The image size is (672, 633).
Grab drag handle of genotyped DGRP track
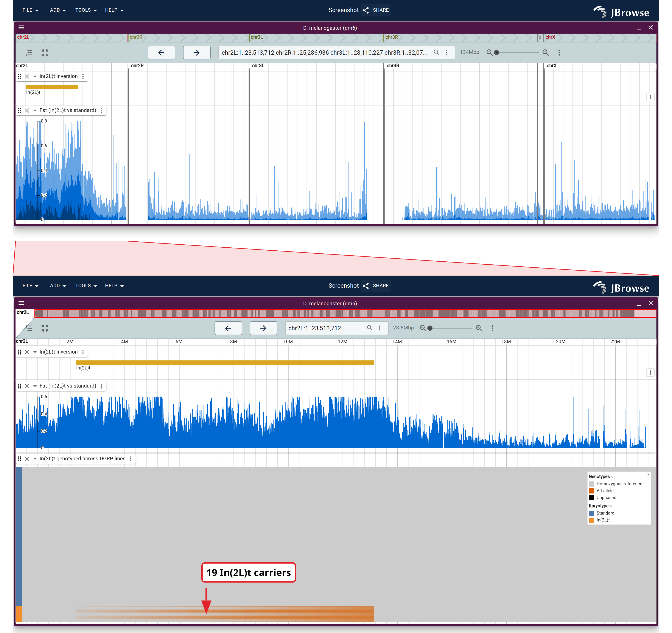20,459
